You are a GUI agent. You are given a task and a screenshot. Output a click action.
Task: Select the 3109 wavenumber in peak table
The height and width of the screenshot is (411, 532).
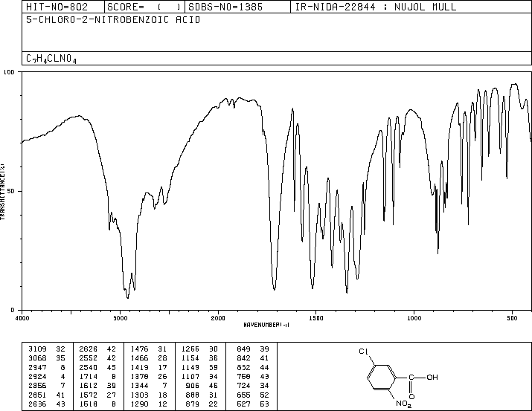[37, 349]
